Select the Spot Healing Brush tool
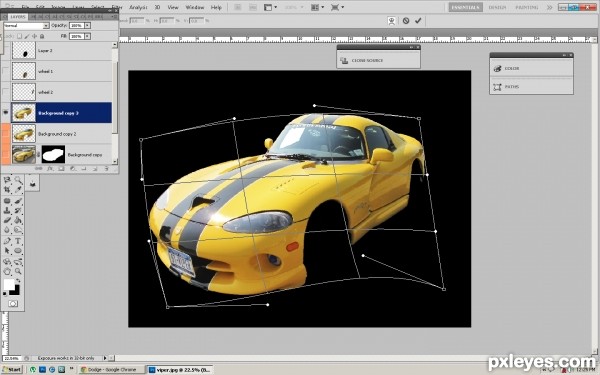This screenshot has width=600, height=375. [7, 201]
